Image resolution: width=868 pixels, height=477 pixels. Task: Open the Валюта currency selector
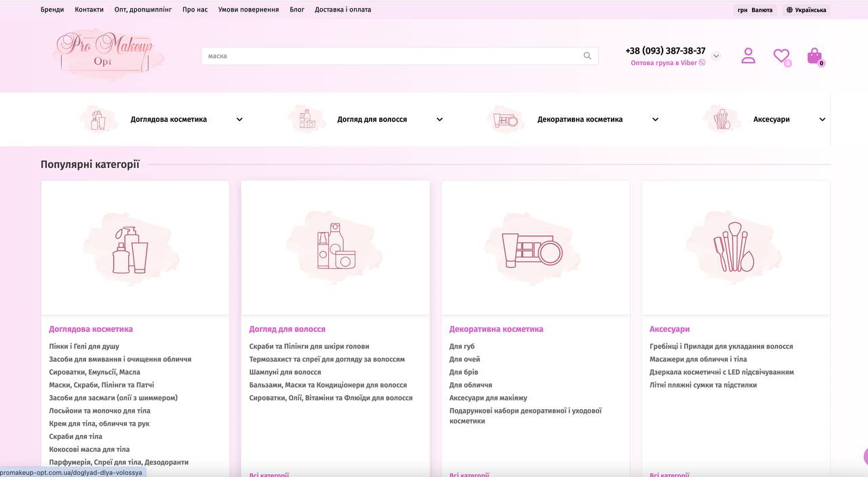click(x=755, y=10)
